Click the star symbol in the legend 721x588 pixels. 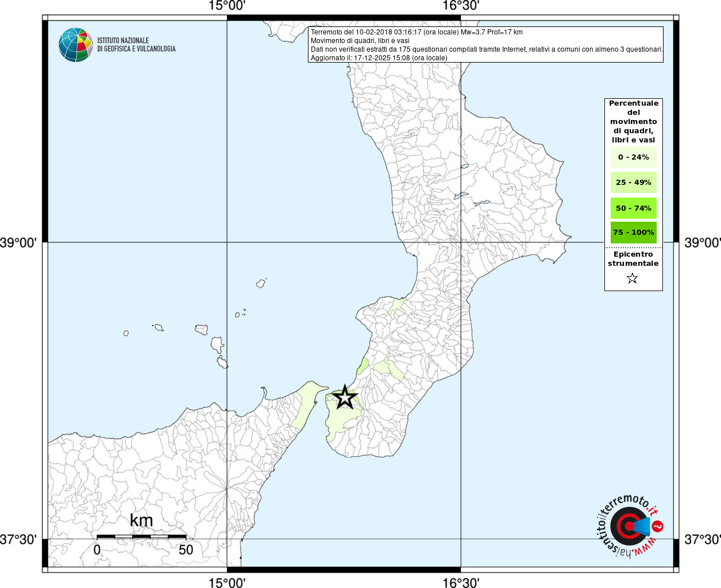633,278
